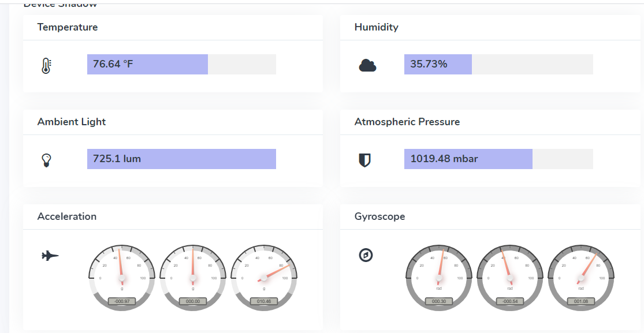Click the Temperature card heading
The width and height of the screenshot is (644, 333).
(x=68, y=27)
